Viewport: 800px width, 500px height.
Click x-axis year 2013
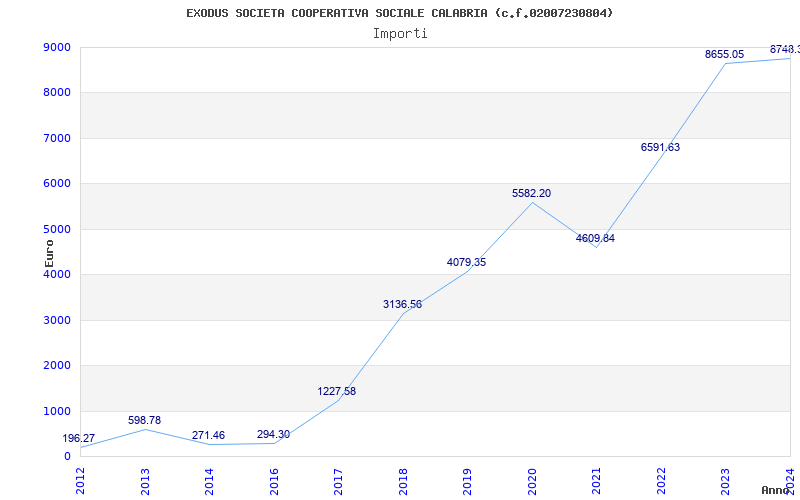tap(145, 482)
